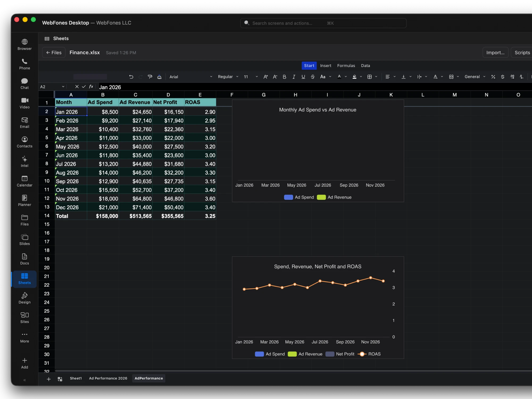Switch to the Insert ribbon tab
This screenshot has height=399, width=532.
[x=326, y=66]
